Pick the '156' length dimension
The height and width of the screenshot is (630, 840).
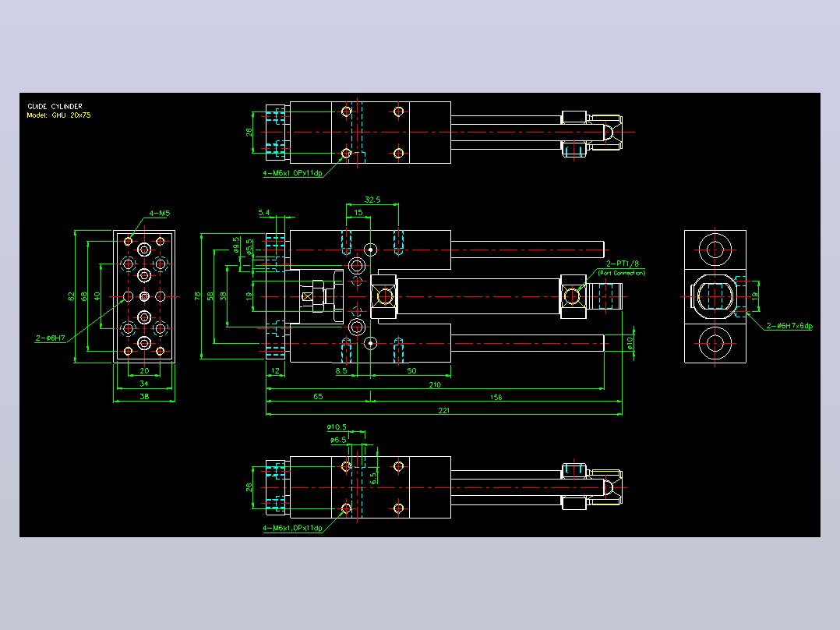click(496, 398)
